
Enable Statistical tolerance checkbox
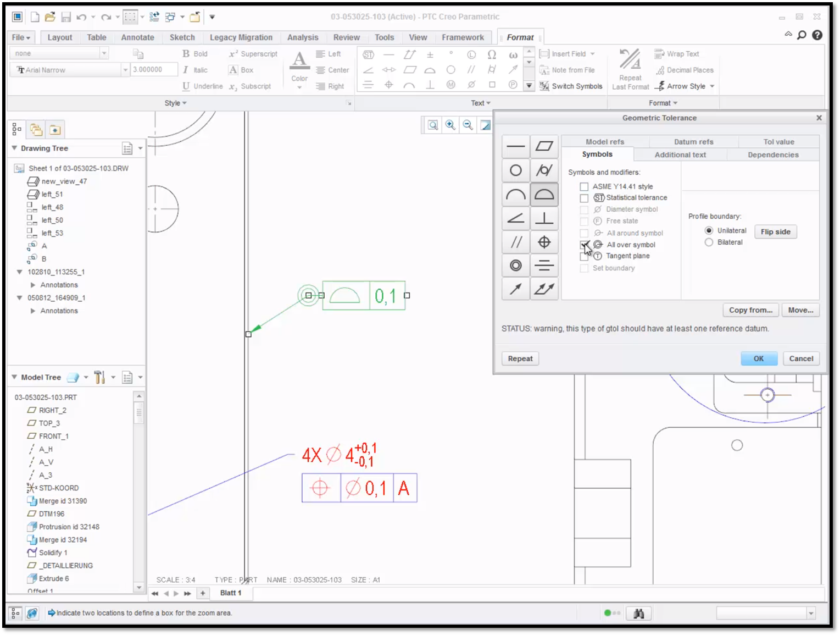[x=584, y=198]
